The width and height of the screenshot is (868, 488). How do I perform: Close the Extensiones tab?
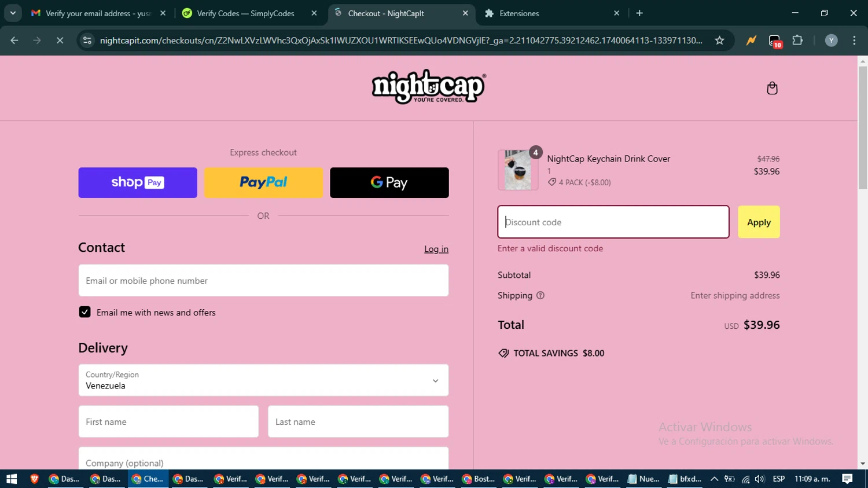(616, 13)
